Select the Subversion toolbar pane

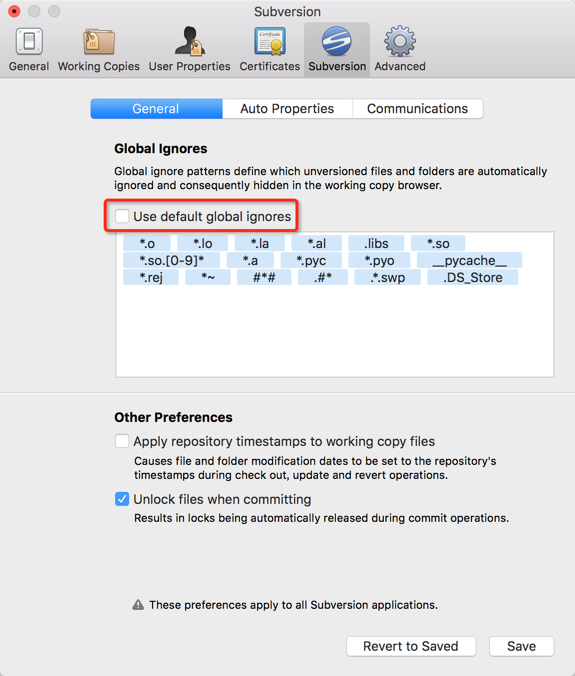(x=337, y=50)
